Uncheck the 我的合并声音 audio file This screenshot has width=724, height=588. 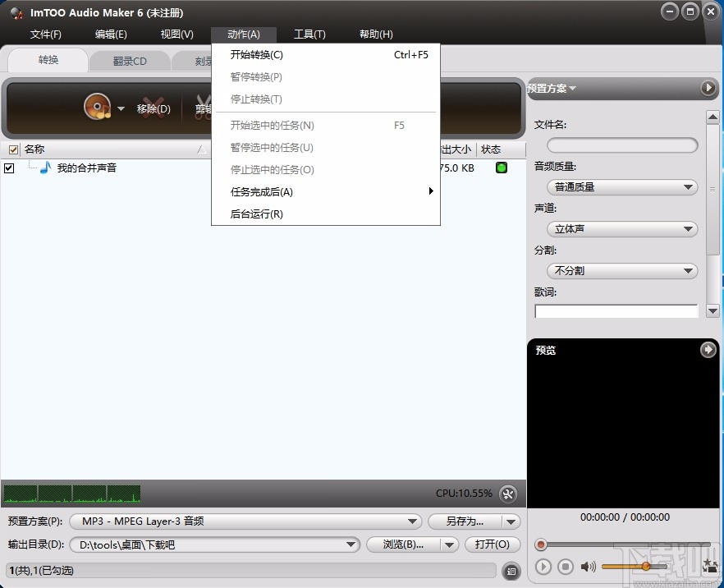11,168
